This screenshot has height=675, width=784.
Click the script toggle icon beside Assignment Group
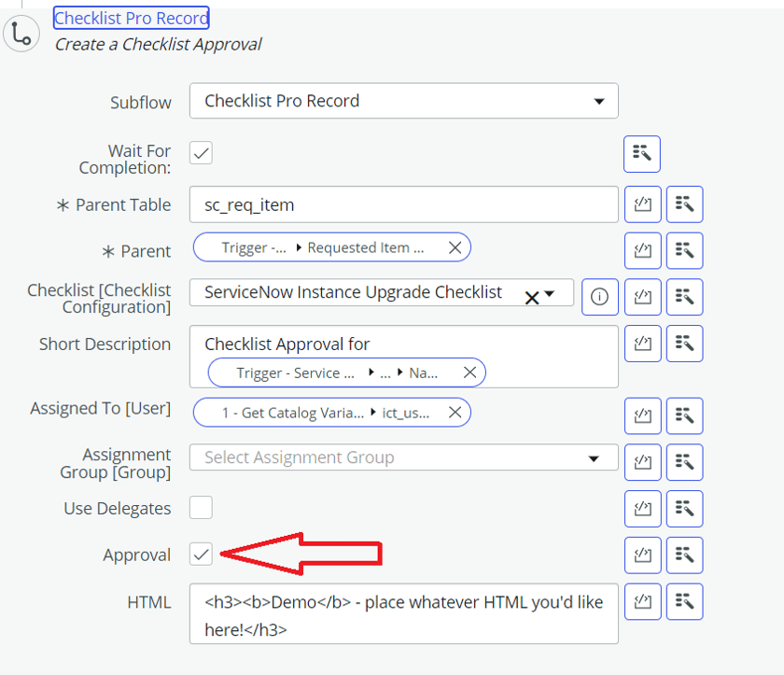point(642,461)
